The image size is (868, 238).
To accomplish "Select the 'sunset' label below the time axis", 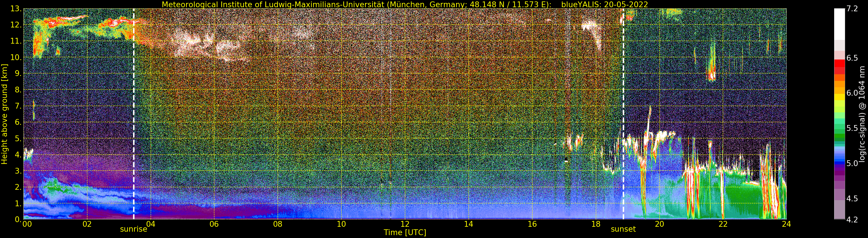I will (x=623, y=230).
